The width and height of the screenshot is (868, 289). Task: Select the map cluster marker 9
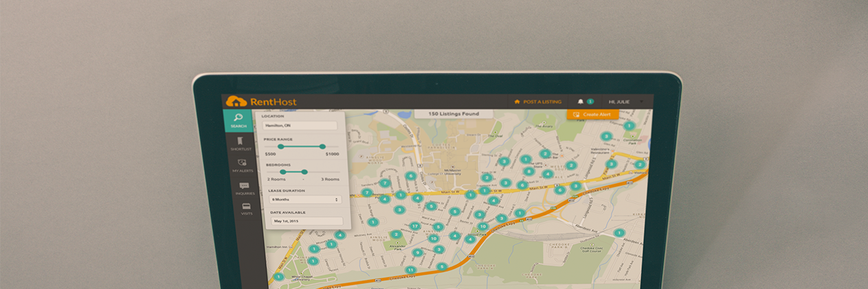(x=416, y=253)
